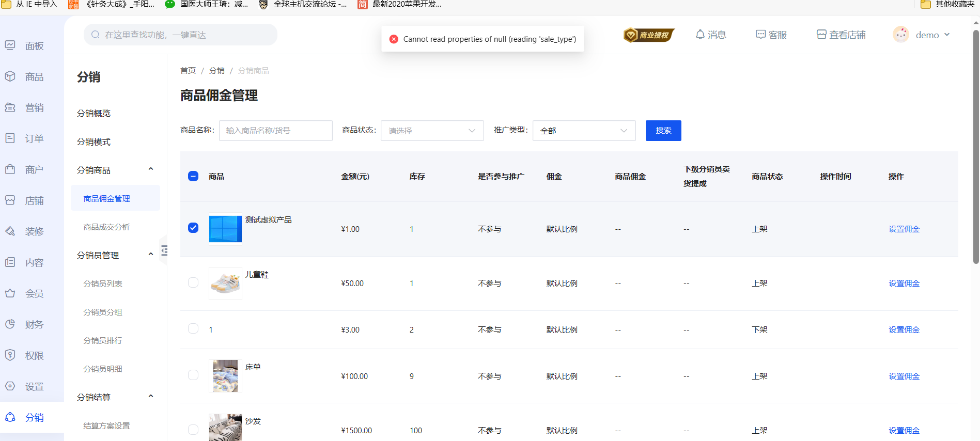Image resolution: width=980 pixels, height=441 pixels.
Task: Click 设置佣金 for 测试虚拟产品
Action: pos(904,229)
